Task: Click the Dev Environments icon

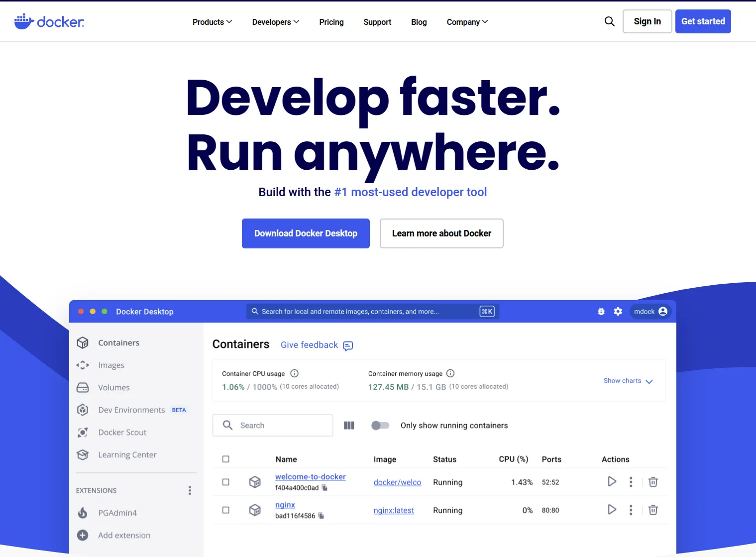Action: (x=83, y=410)
